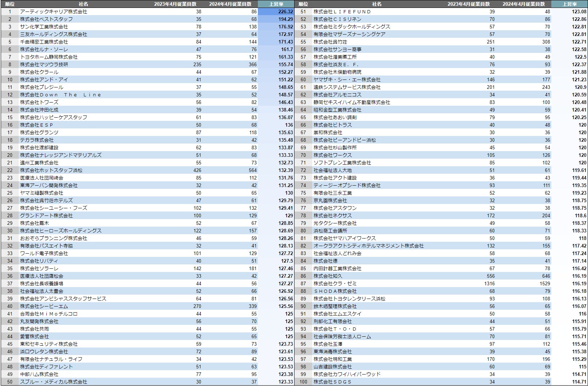Click on おおぞらプランニング株式会社
588x386 pixels.
point(54,238)
